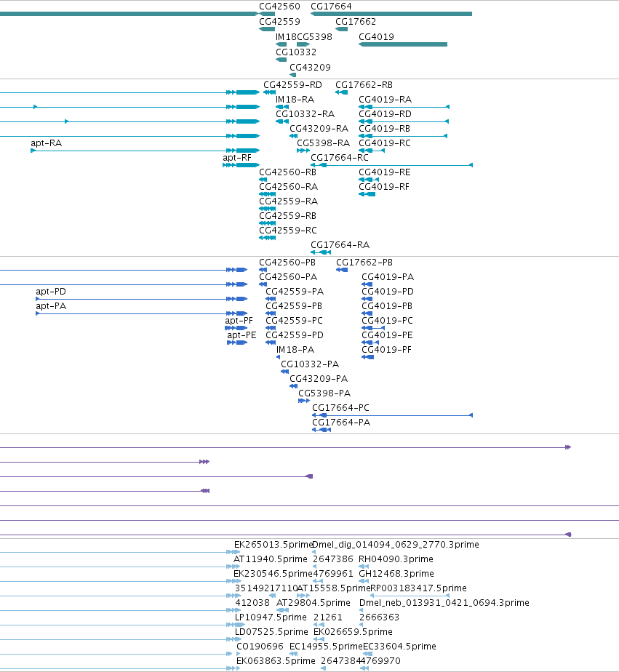Click EST RH04090.3prime
The width and height of the screenshot is (619, 672).
pos(396,560)
